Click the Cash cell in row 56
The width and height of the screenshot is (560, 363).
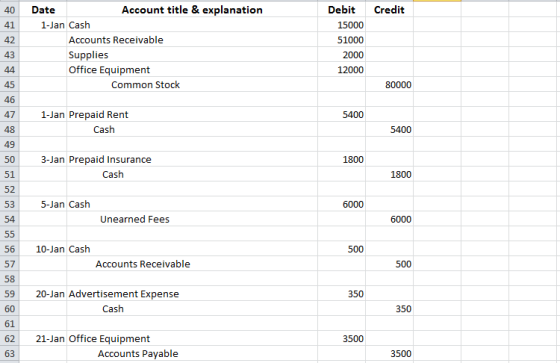192,249
